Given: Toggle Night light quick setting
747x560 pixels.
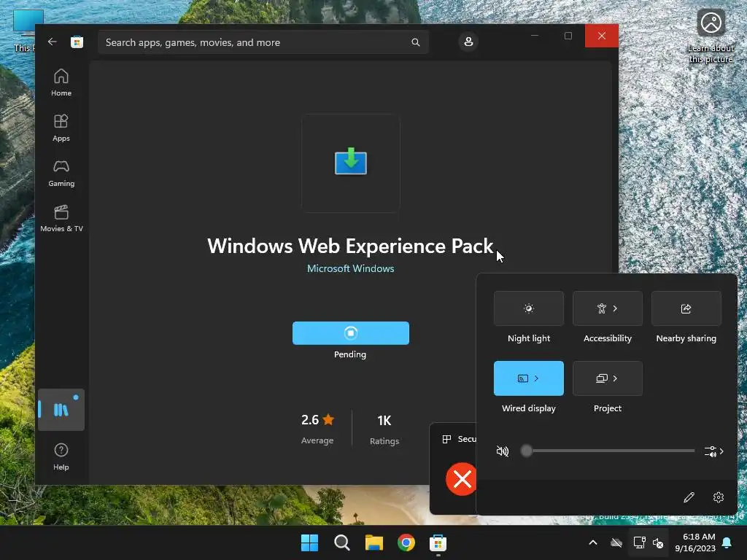Looking at the screenshot, I should click(x=529, y=308).
